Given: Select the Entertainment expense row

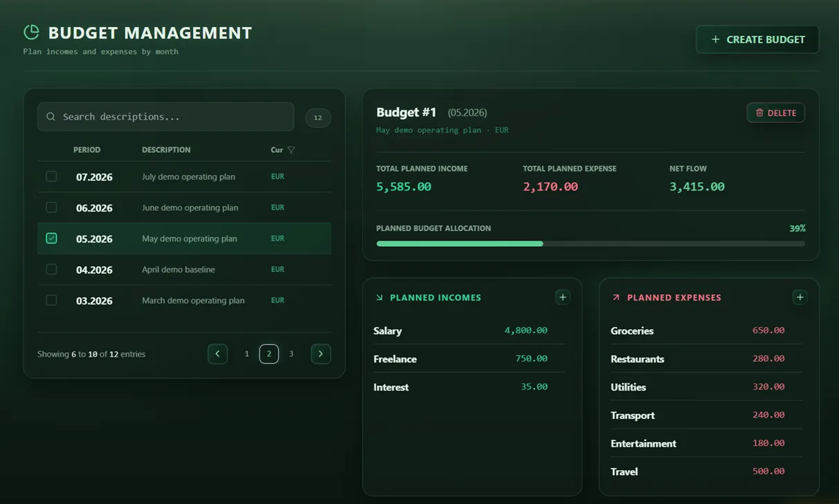Looking at the screenshot, I should pos(706,443).
